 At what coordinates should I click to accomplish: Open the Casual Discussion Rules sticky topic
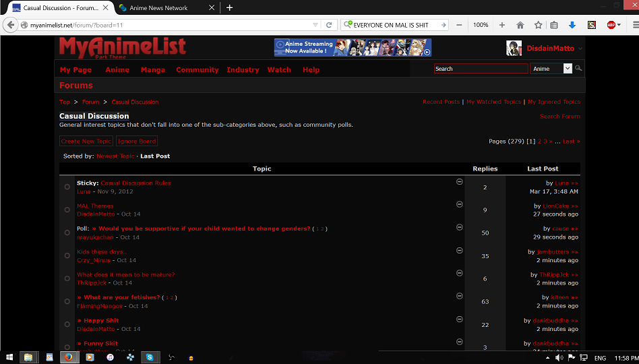(x=135, y=183)
